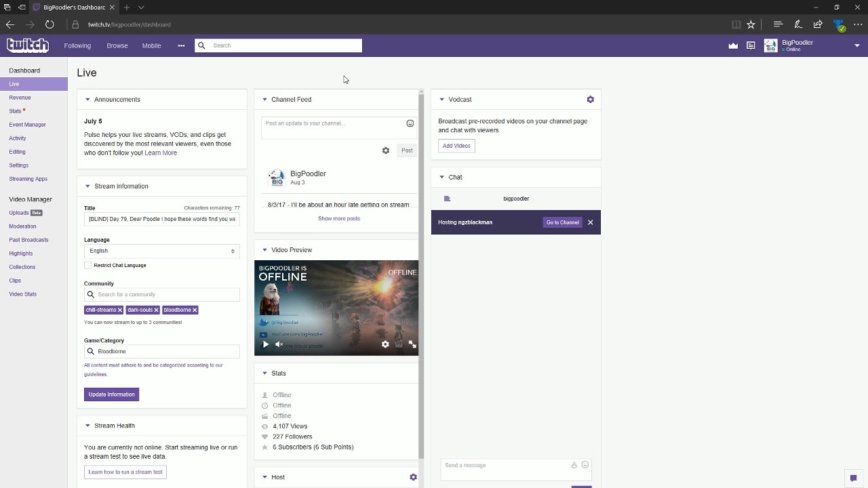Click the search magnifier icon in header
Image resolution: width=868 pixels, height=488 pixels.
pos(201,45)
